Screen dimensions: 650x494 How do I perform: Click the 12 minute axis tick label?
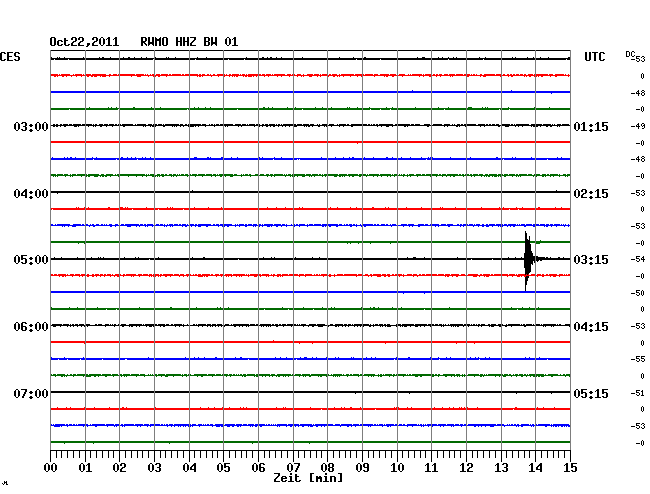(466, 468)
